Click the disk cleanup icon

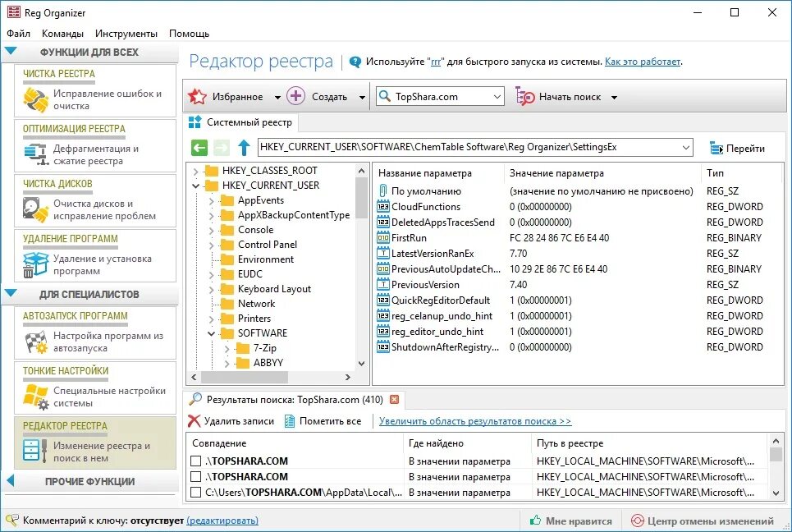coord(35,209)
